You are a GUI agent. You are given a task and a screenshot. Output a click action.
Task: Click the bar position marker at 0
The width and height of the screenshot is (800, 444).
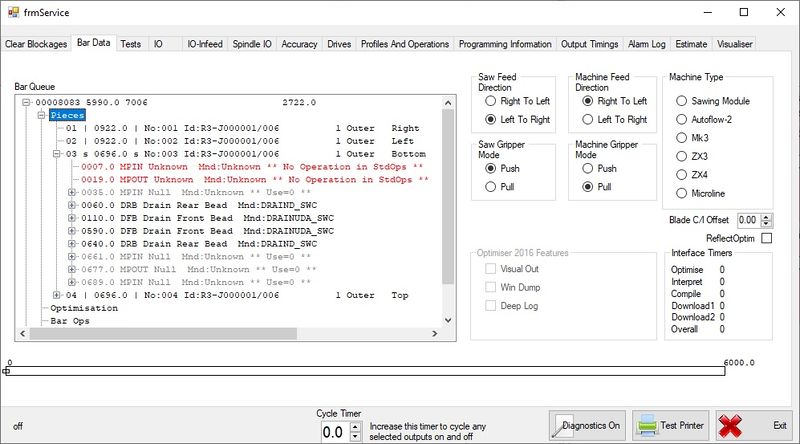[7, 371]
